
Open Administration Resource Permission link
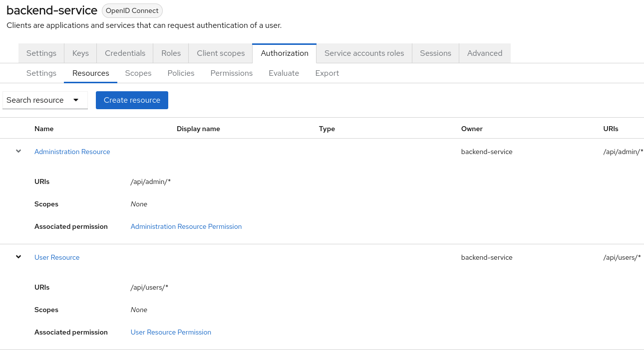(186, 226)
